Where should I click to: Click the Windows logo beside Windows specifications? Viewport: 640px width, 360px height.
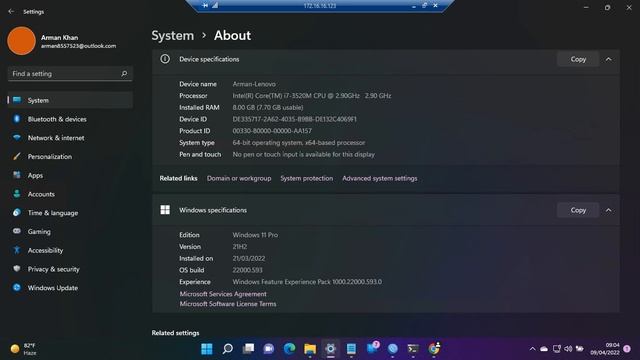tap(165, 210)
